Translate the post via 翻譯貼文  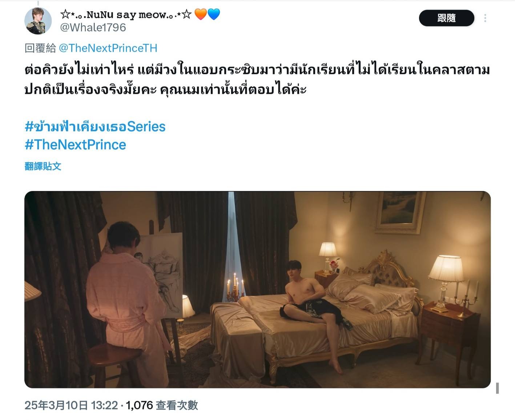pyautogui.click(x=43, y=166)
